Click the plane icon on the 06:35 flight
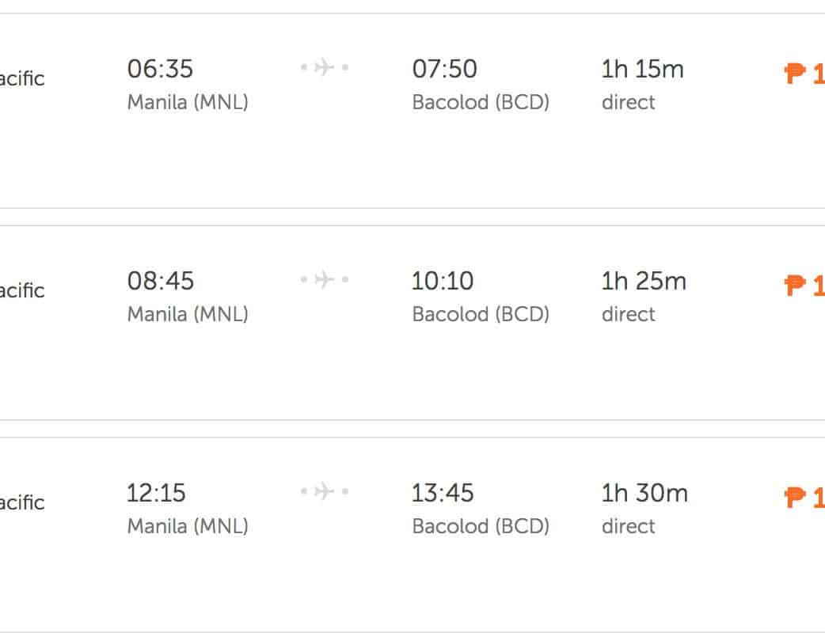This screenshot has width=825, height=644. (x=324, y=68)
